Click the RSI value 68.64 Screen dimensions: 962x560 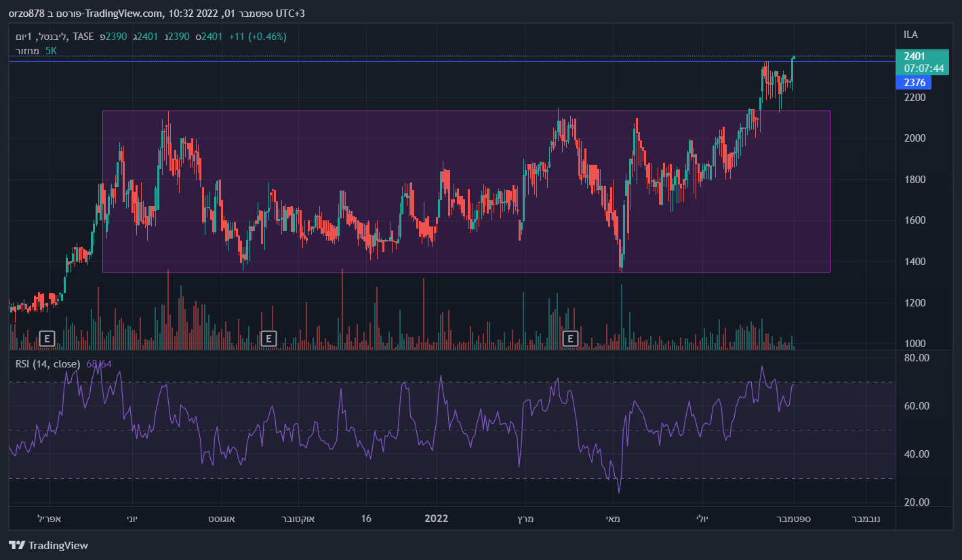[x=99, y=364]
